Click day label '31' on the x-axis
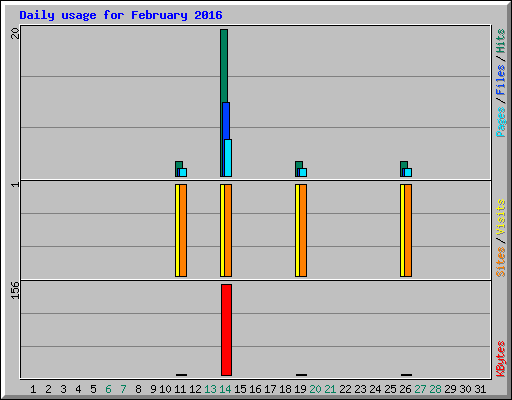 [x=480, y=389]
